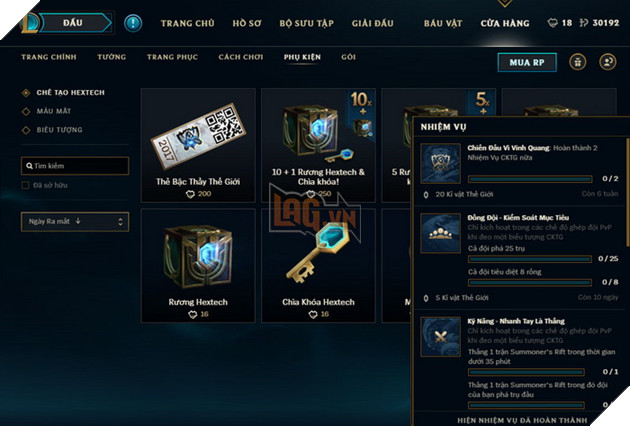Open the account profile icon beside the gift icon
This screenshot has width=630, height=426.
pos(608,62)
